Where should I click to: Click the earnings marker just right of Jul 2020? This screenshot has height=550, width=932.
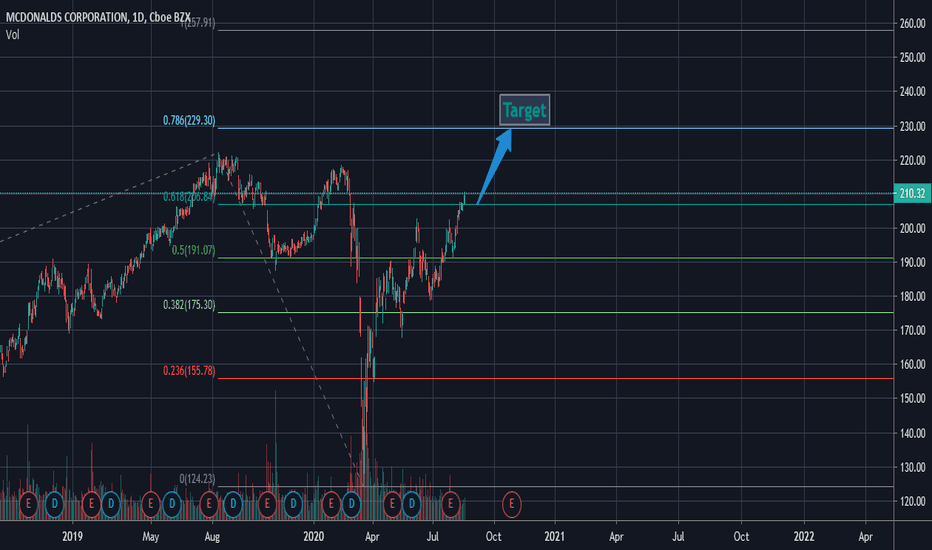(x=451, y=505)
